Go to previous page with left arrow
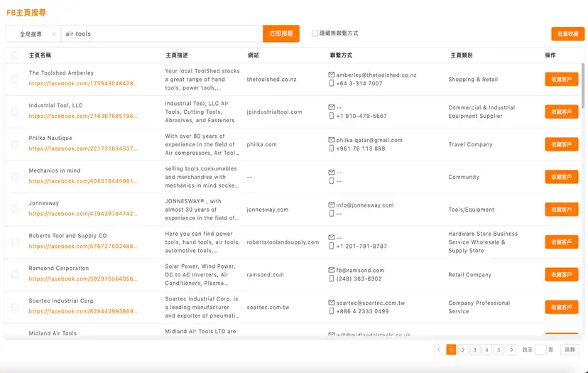 (x=439, y=350)
